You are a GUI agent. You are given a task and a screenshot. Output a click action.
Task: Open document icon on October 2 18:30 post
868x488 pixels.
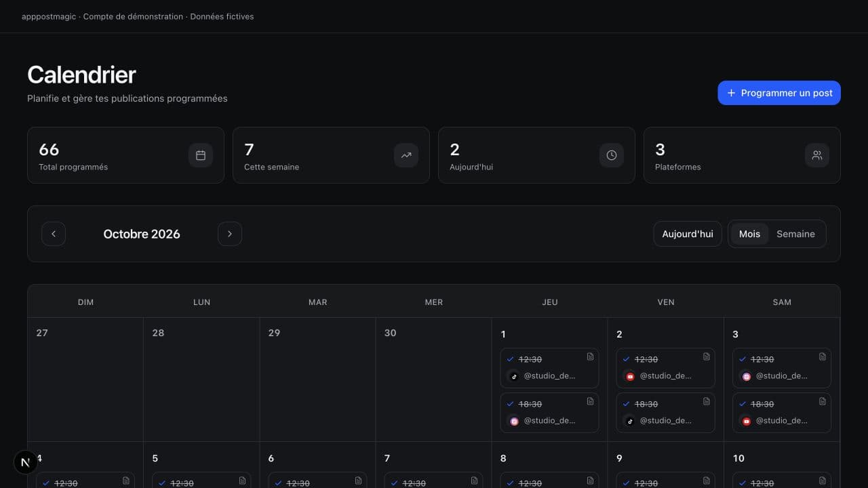click(x=706, y=401)
